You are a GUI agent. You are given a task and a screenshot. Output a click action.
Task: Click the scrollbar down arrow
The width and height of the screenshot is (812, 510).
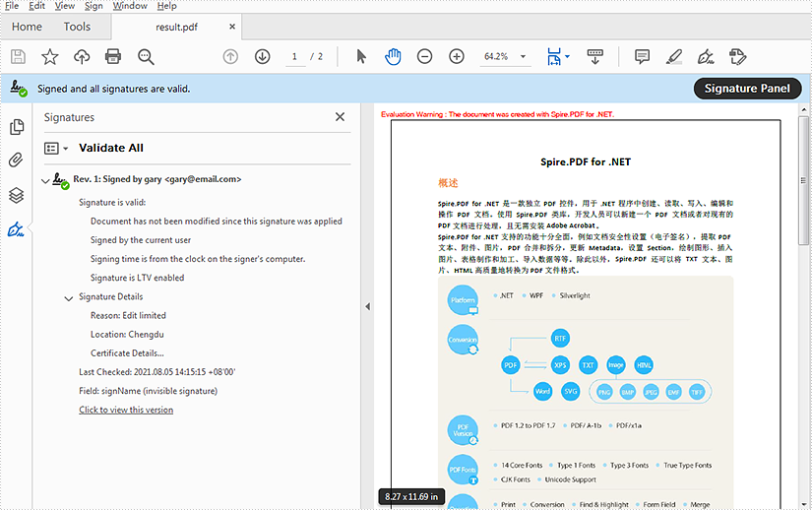pyautogui.click(x=803, y=504)
